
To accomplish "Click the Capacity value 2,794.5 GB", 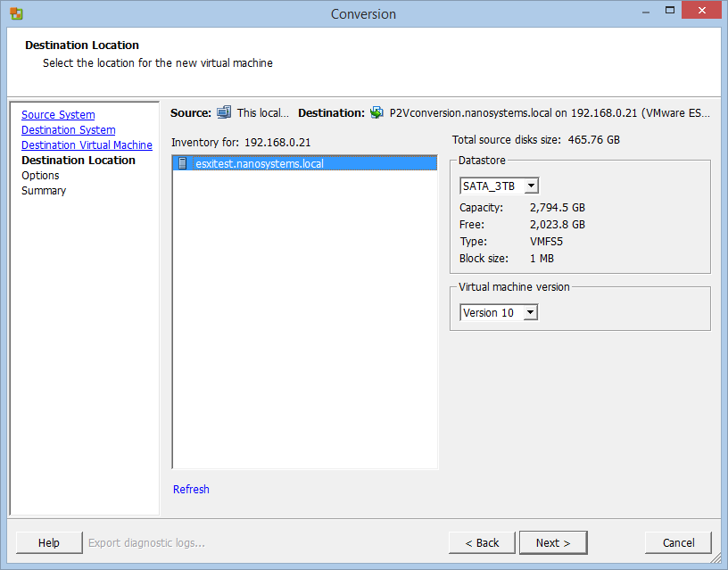I will [557, 208].
